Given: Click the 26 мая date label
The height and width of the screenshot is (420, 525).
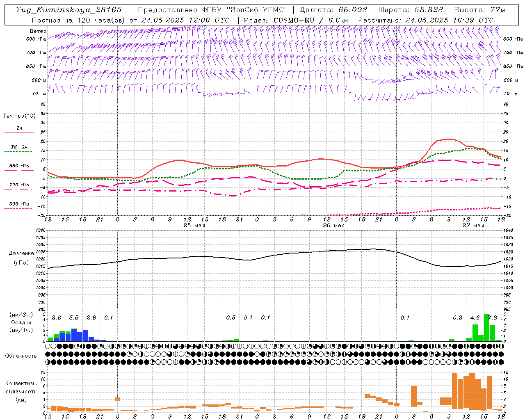Looking at the screenshot, I should click(x=333, y=226).
